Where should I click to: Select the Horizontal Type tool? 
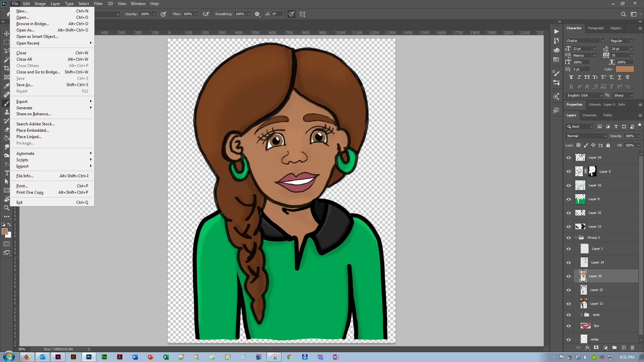click(x=6, y=173)
